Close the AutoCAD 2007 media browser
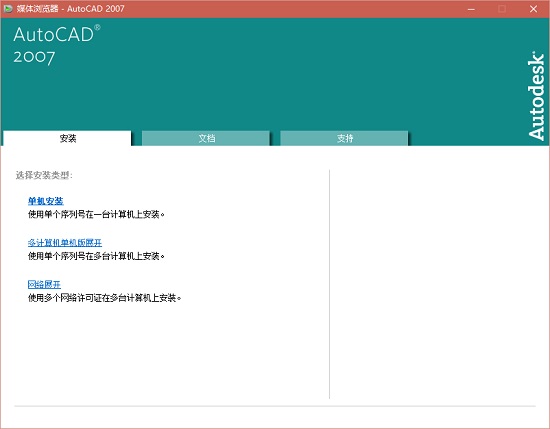Viewport: 550px width, 429px height. (x=533, y=9)
